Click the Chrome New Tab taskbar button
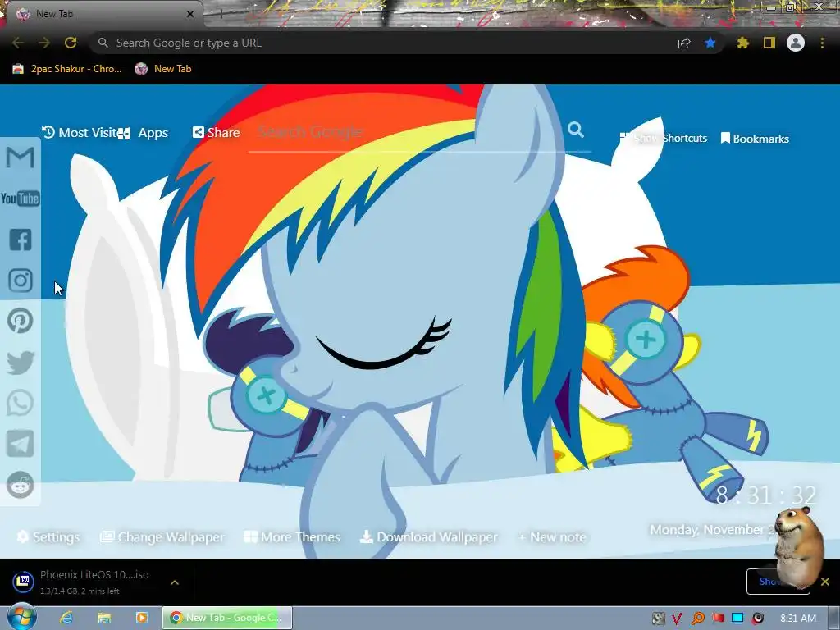 pyautogui.click(x=227, y=618)
